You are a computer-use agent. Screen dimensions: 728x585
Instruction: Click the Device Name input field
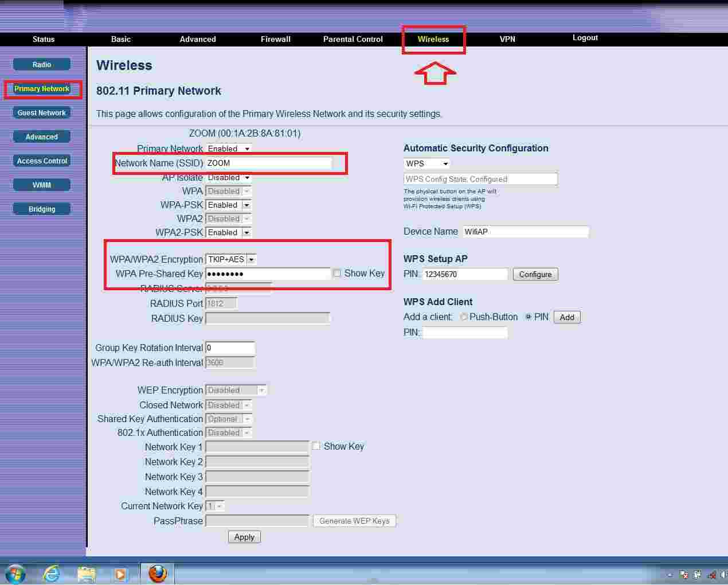(x=525, y=232)
